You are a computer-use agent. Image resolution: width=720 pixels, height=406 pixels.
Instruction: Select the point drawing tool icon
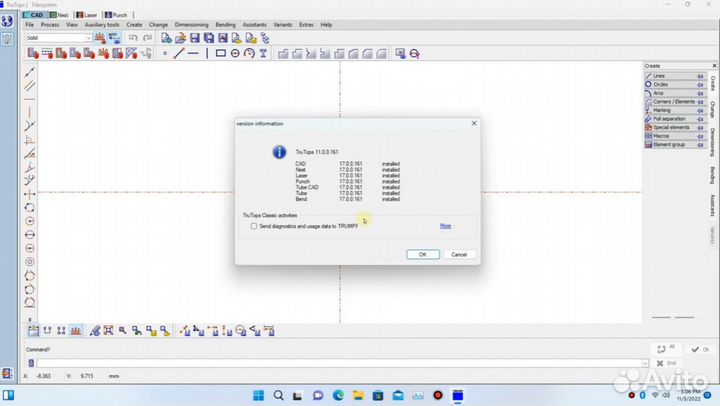coord(165,54)
